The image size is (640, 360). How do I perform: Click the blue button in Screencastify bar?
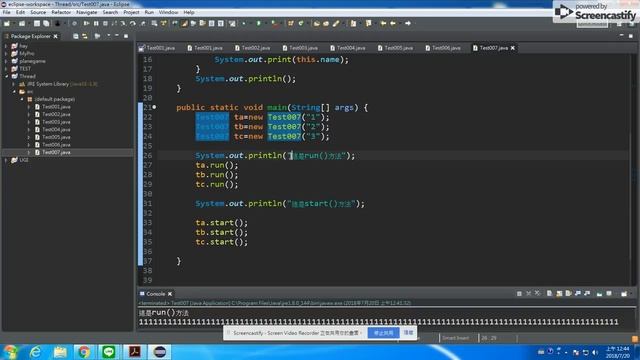click(383, 333)
